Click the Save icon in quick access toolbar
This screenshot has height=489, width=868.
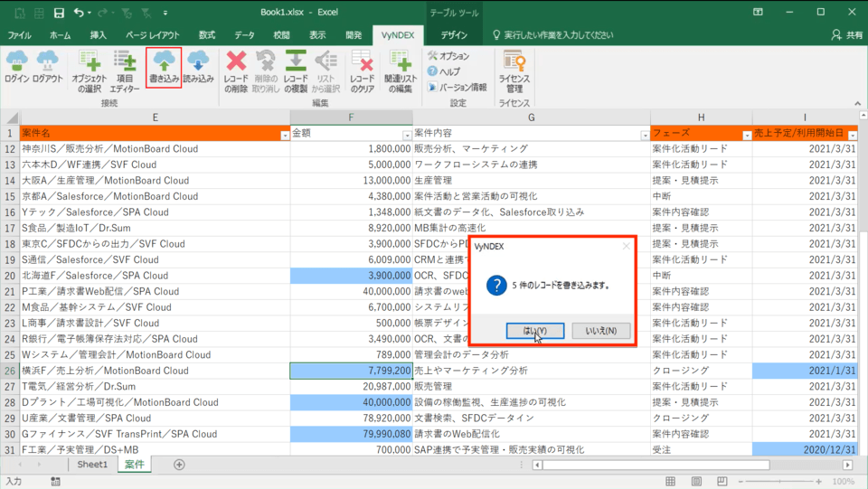coord(59,13)
